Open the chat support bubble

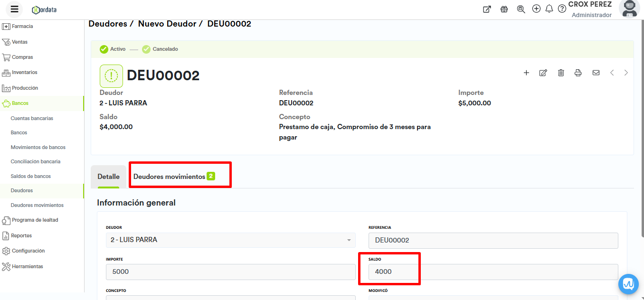pyautogui.click(x=628, y=284)
